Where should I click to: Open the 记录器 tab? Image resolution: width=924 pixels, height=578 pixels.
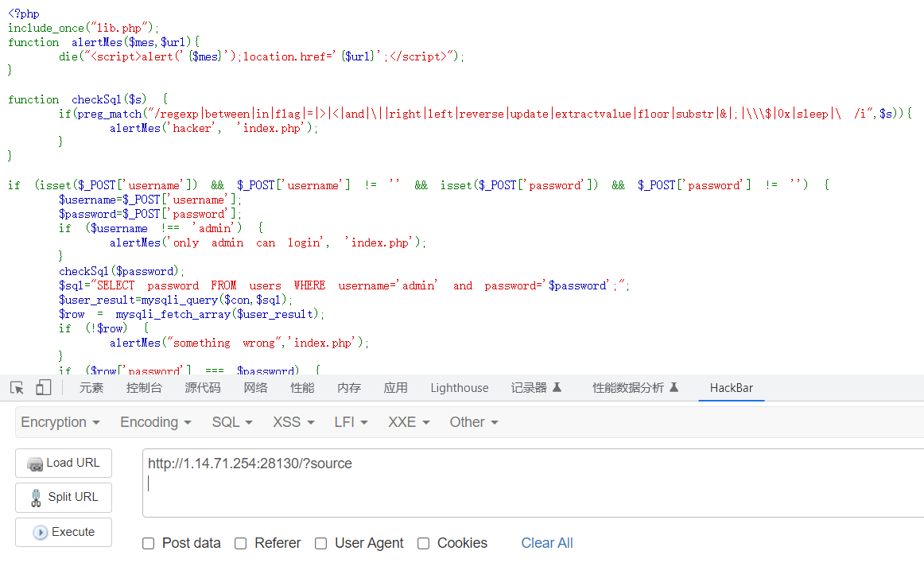click(x=536, y=388)
